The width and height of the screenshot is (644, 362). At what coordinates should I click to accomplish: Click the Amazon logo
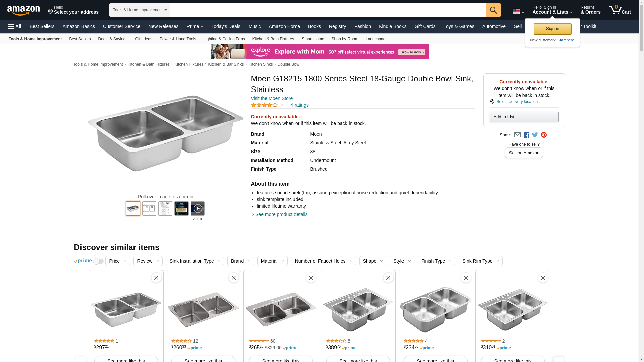(x=23, y=10)
